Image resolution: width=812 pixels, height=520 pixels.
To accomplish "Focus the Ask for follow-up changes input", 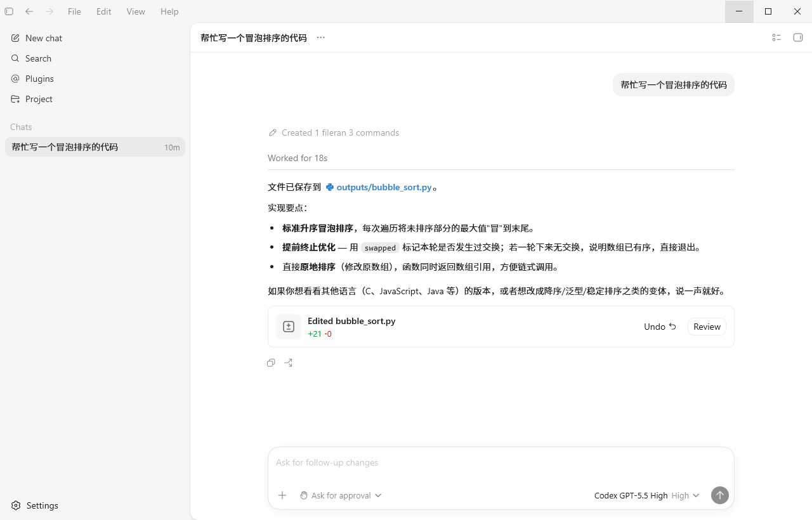I will [x=501, y=462].
